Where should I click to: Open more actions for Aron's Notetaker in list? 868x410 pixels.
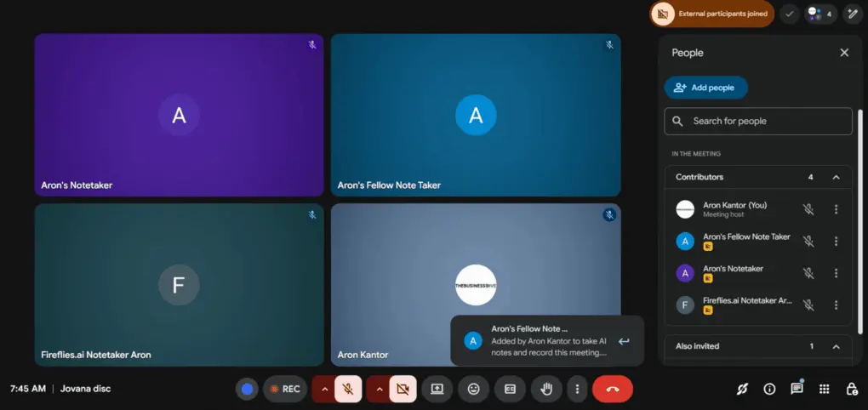pyautogui.click(x=836, y=273)
